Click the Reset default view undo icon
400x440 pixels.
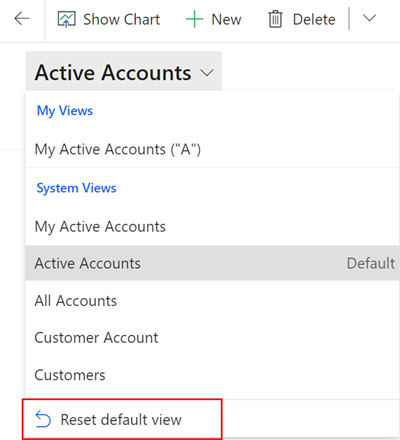43,419
